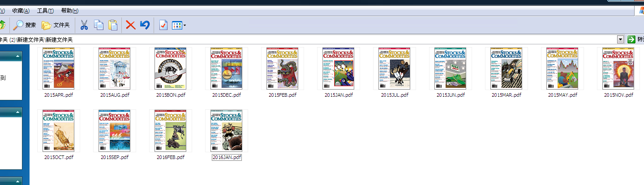Image resolution: width=644 pixels, height=185 pixels.
Task: Select the 2015DEC.pdf cover thumbnail
Action: 227,68
